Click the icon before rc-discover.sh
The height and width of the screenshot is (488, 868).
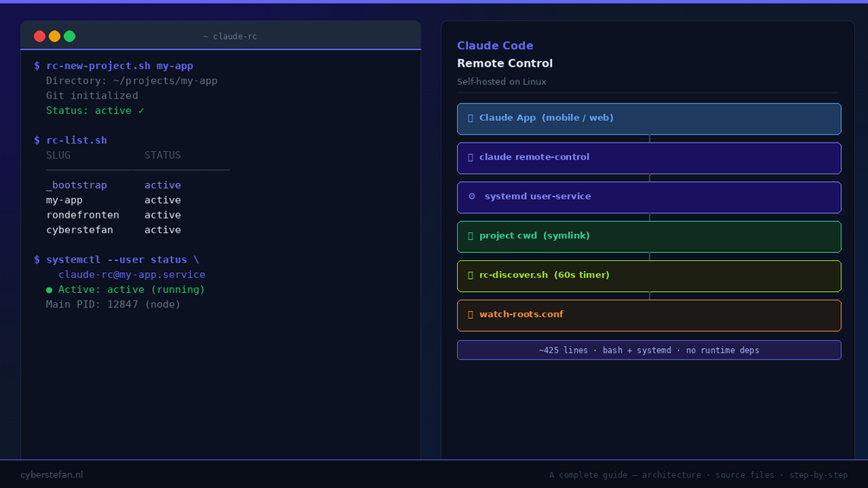pos(471,275)
